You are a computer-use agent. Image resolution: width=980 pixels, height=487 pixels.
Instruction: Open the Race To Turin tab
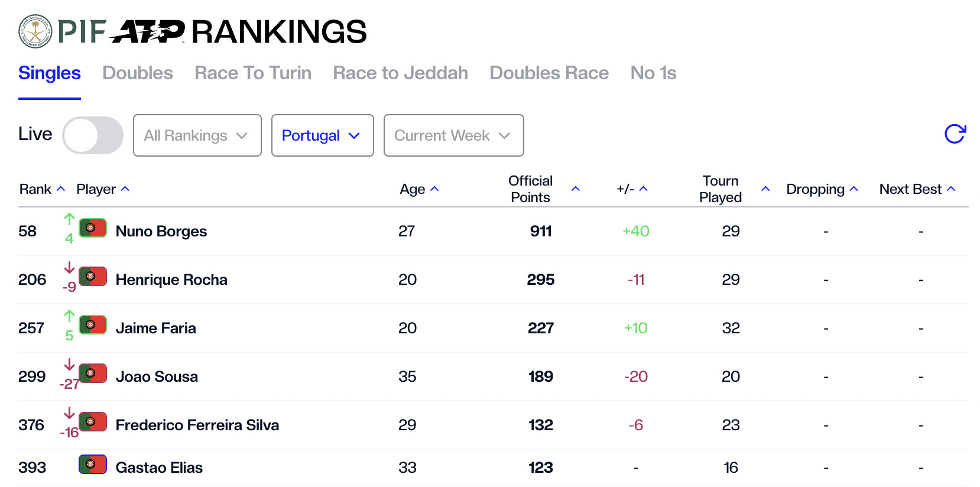pos(253,73)
